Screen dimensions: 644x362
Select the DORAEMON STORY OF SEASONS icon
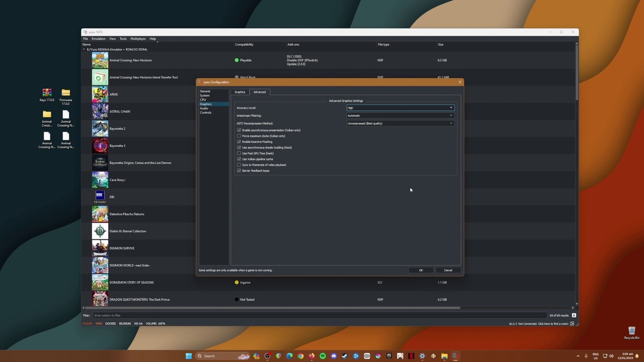click(100, 283)
